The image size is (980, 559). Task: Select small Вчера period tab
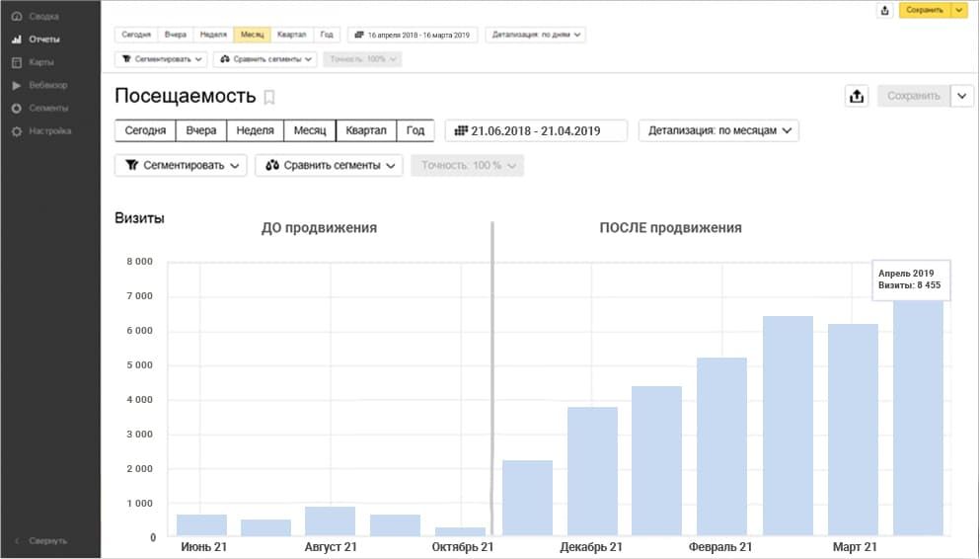click(176, 35)
